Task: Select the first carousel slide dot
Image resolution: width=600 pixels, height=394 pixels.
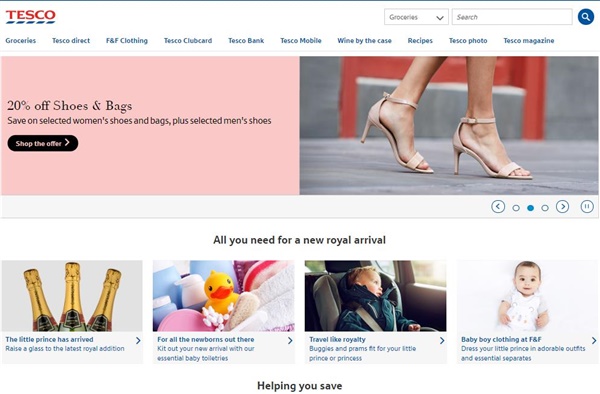Action: [x=516, y=208]
